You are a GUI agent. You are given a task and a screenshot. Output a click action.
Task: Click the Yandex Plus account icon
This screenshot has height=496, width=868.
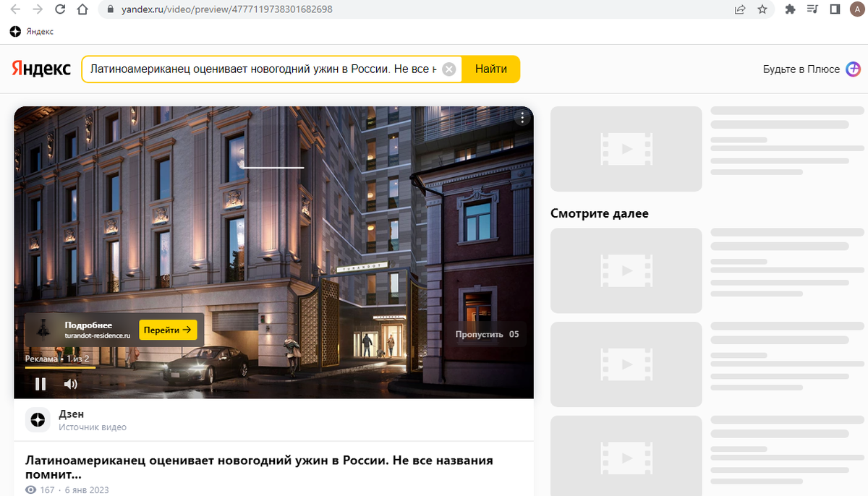854,69
